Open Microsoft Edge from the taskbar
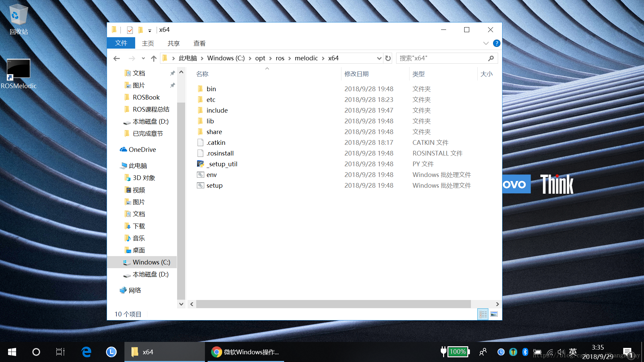 click(86, 352)
